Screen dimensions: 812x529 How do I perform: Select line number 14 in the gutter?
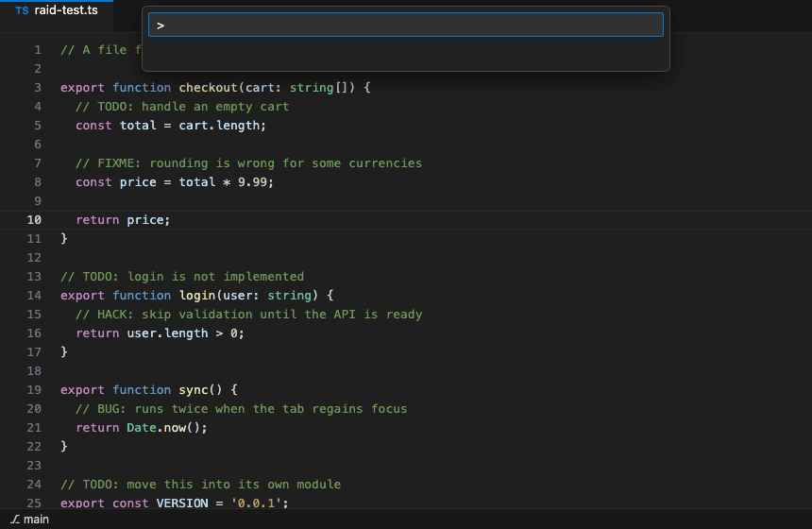[34, 296]
